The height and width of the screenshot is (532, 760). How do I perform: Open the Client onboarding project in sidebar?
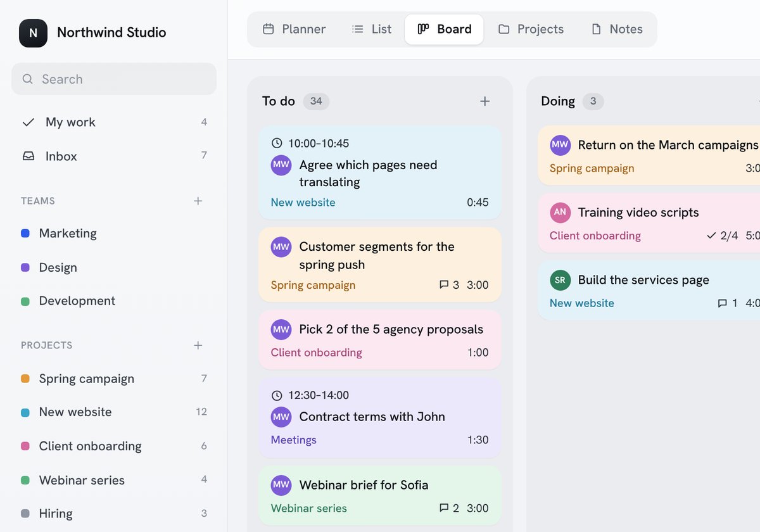[114, 446]
